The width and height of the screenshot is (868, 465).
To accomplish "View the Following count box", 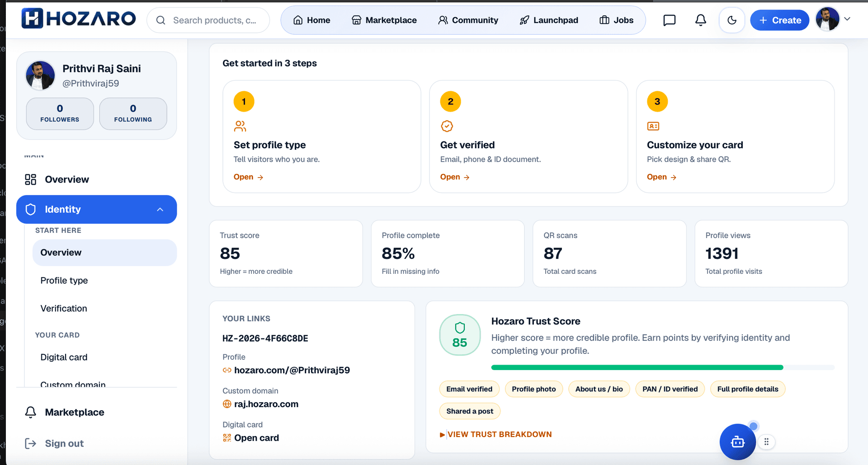I will click(133, 114).
